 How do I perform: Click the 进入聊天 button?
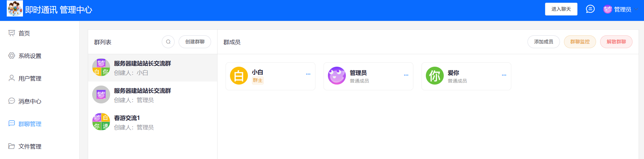tap(561, 9)
